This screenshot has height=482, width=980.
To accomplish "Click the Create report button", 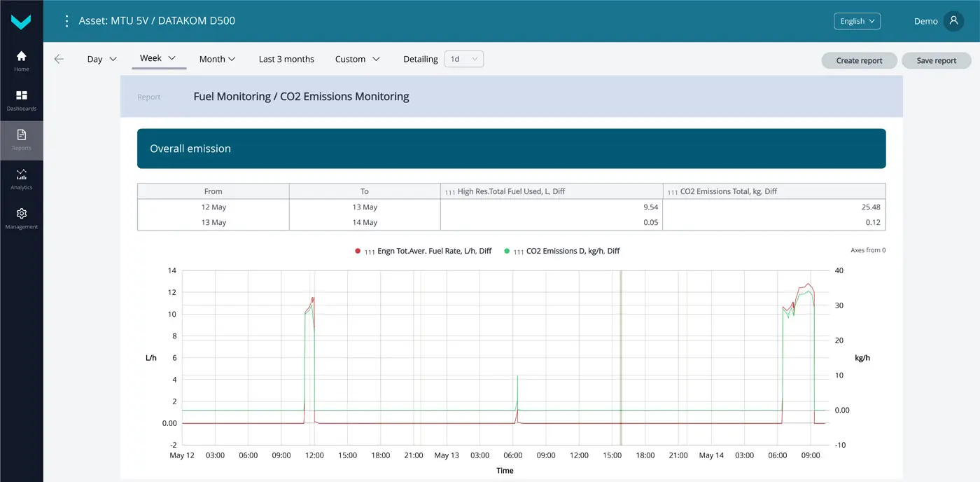I will 859,60.
